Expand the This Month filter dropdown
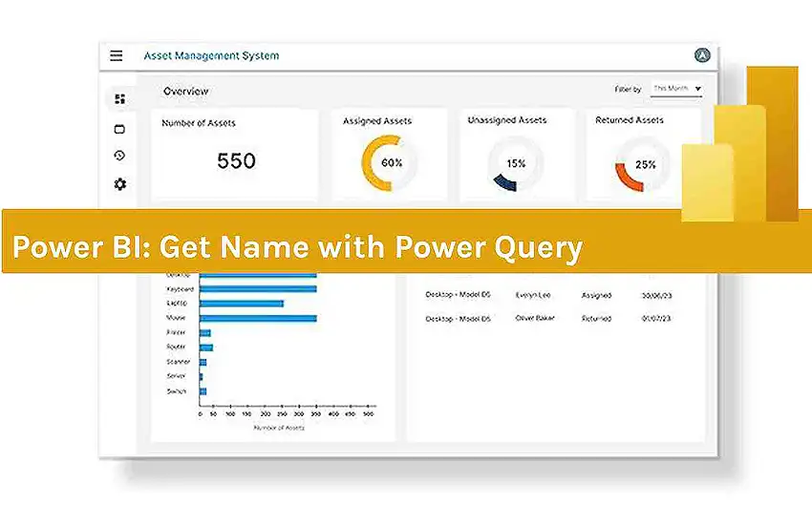Image resolution: width=812 pixels, height=525 pixels. (x=677, y=89)
